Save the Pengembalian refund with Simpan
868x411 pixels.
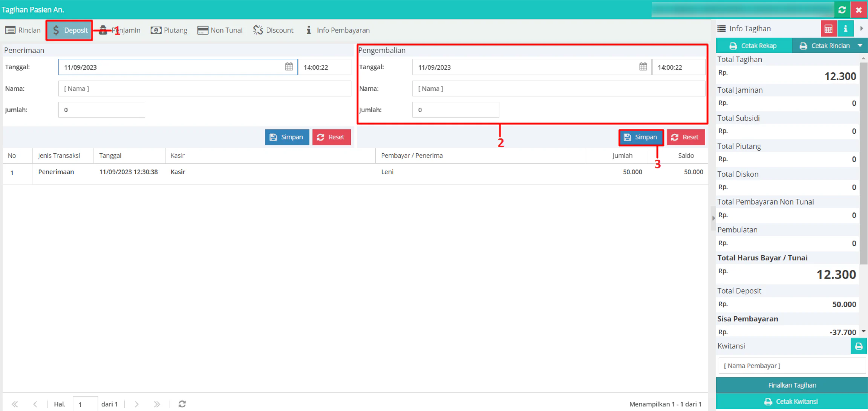[641, 137]
